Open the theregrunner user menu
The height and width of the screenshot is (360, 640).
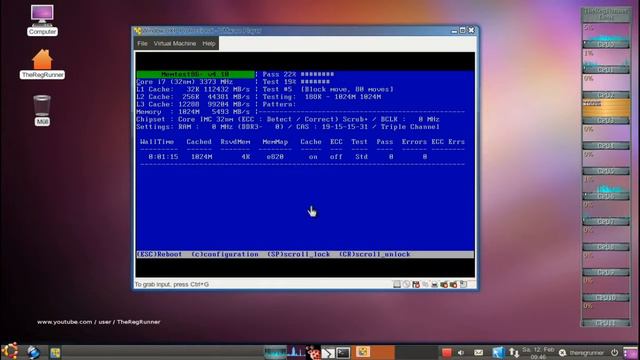581,353
